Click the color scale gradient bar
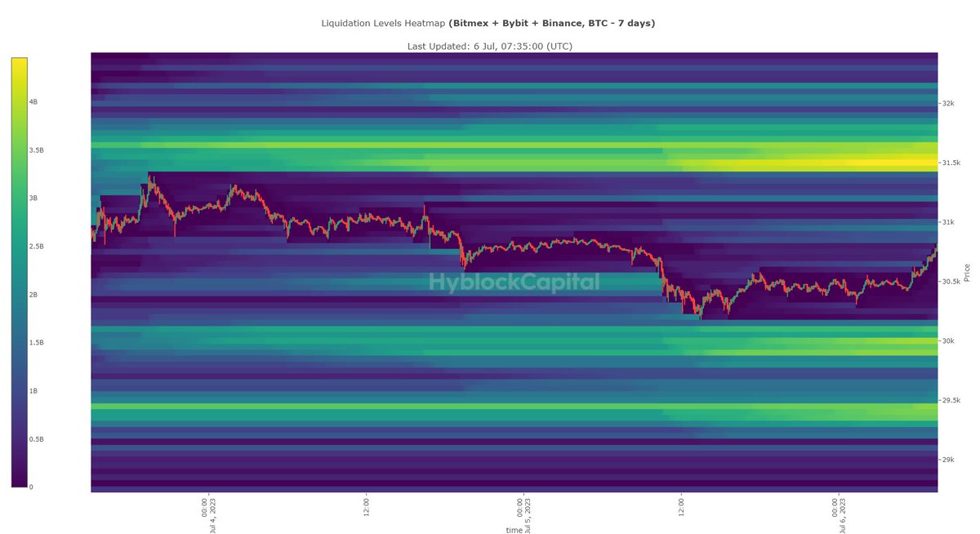Viewport: 980px width, 534px height. pyautogui.click(x=19, y=272)
